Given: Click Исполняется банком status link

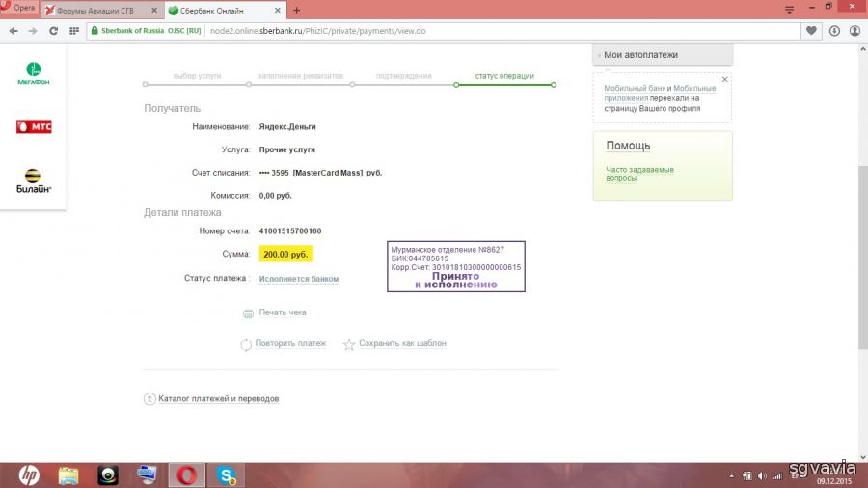Looking at the screenshot, I should click(x=299, y=279).
